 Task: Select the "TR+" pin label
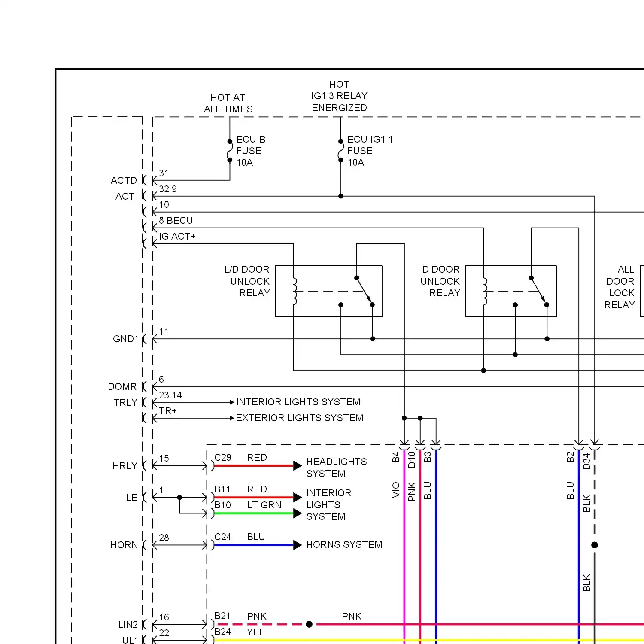pyautogui.click(x=168, y=411)
